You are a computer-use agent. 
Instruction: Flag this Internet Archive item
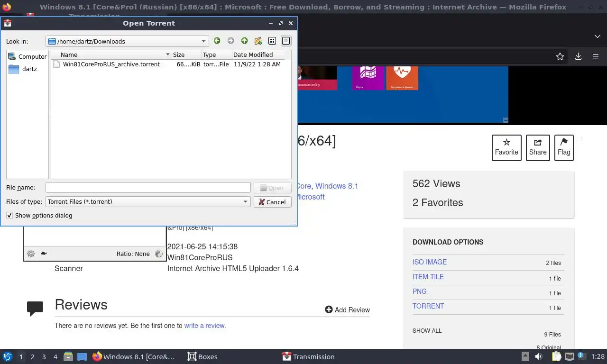tap(564, 147)
